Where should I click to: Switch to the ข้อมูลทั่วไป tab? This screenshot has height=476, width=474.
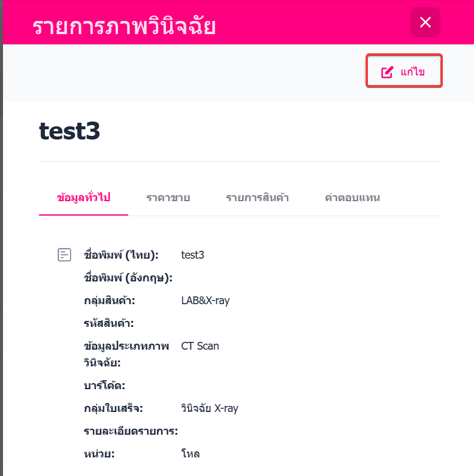(83, 198)
